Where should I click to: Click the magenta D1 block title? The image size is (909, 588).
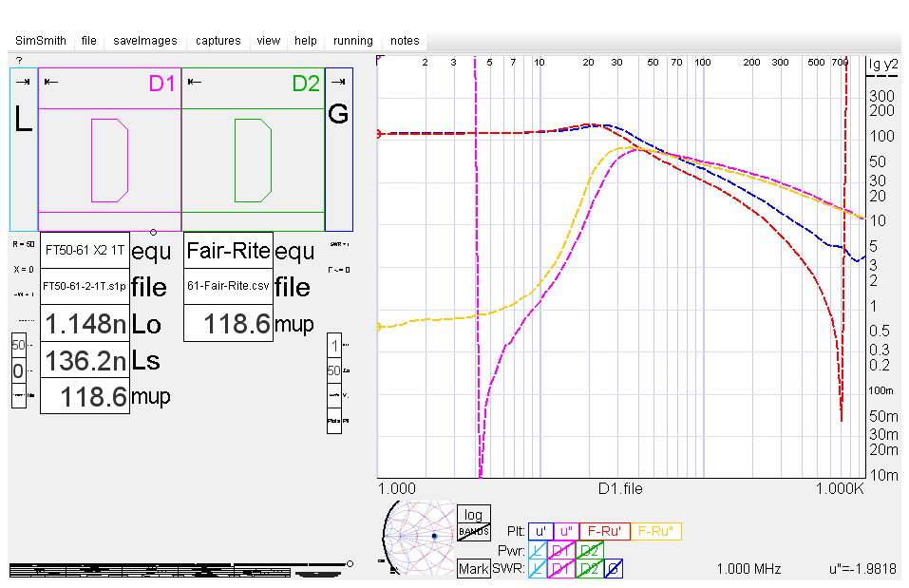pos(161,84)
